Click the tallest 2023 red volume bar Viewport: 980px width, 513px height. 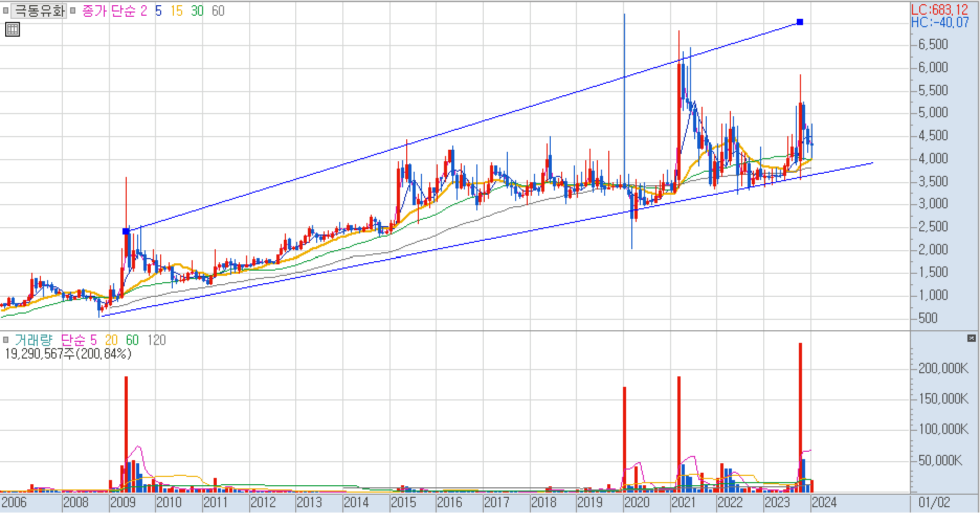coord(800,417)
